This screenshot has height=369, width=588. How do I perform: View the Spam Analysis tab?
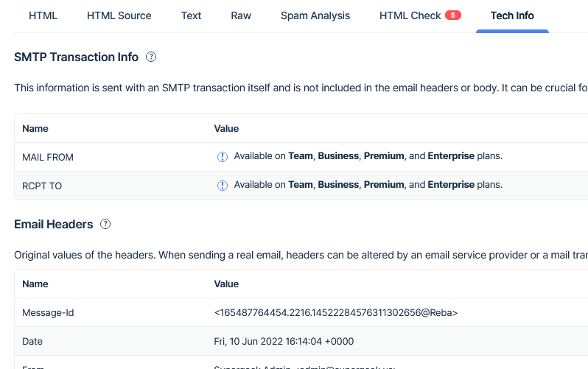315,15
